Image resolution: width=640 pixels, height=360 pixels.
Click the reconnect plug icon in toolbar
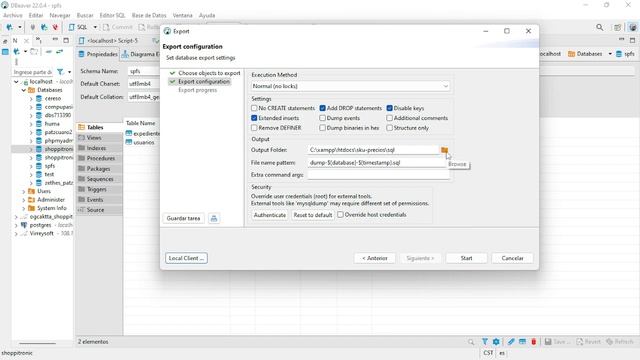point(44,27)
